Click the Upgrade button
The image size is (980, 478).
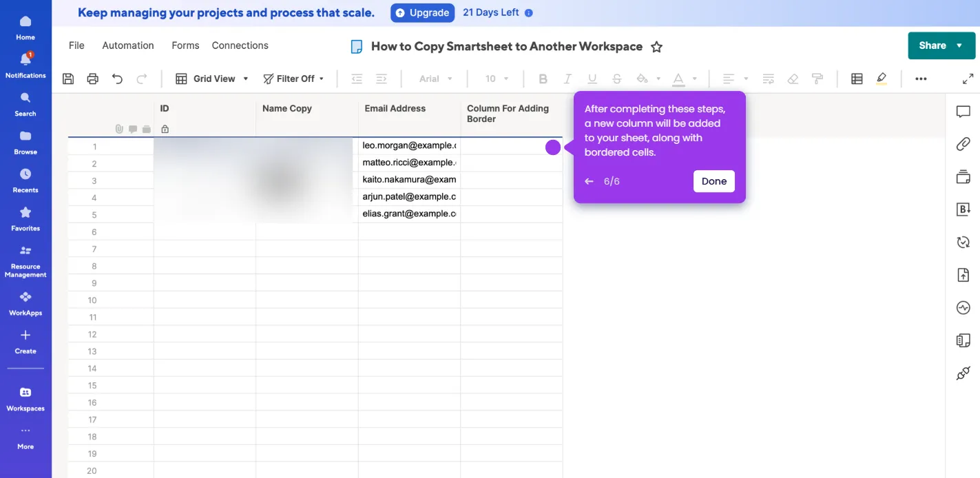pyautogui.click(x=423, y=12)
